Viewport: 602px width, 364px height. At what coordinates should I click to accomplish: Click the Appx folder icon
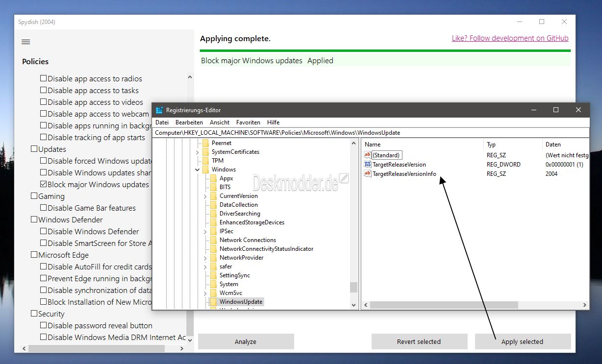[x=213, y=178]
